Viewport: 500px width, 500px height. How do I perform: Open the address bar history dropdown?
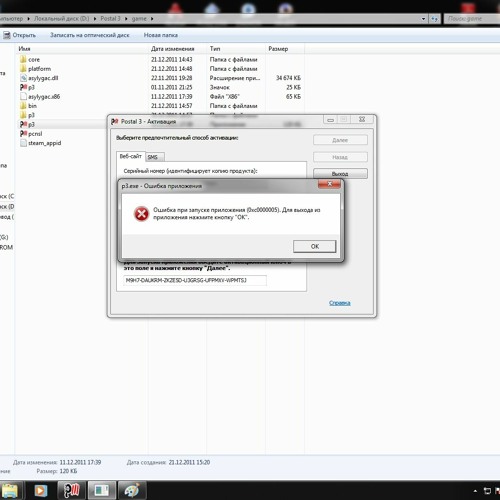(423, 19)
